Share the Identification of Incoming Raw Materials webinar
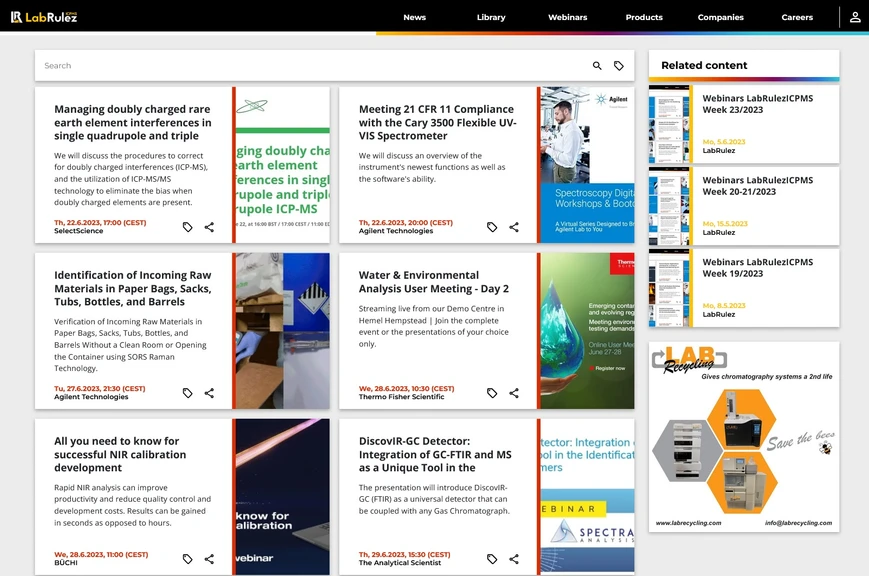869x576 pixels. (x=209, y=393)
